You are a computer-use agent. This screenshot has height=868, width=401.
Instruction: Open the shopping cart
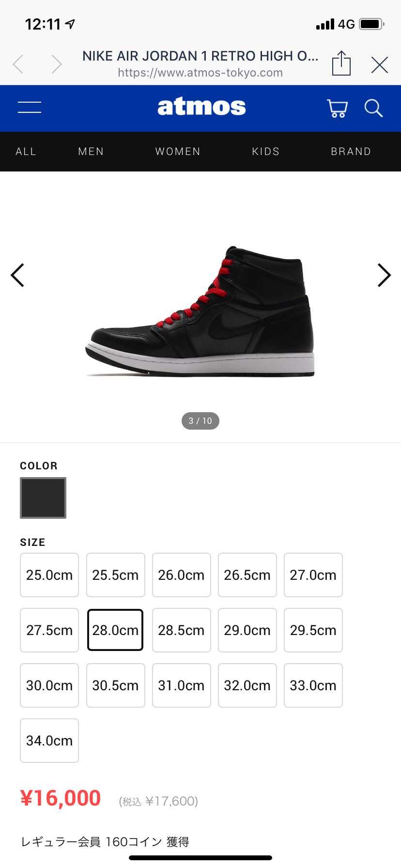[337, 108]
